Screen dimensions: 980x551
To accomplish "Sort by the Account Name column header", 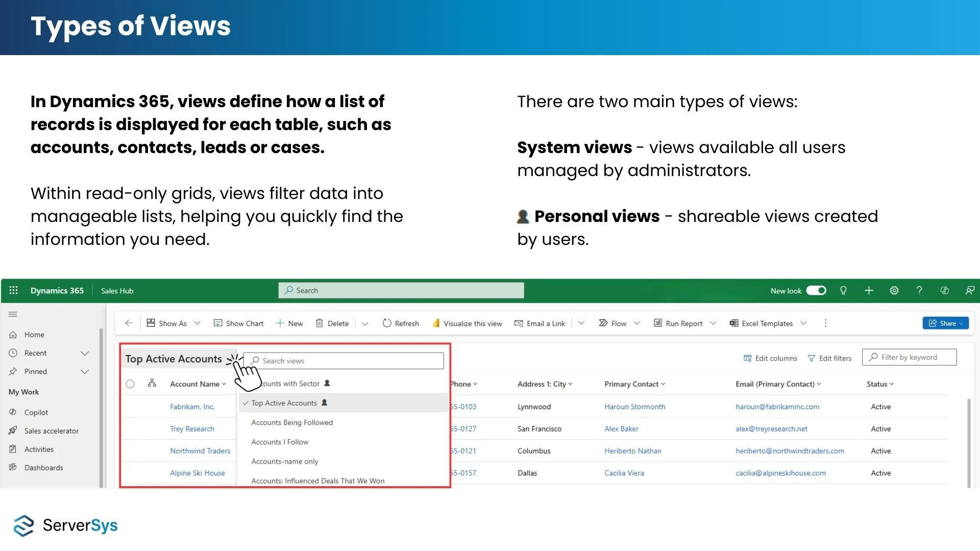I will (x=198, y=384).
